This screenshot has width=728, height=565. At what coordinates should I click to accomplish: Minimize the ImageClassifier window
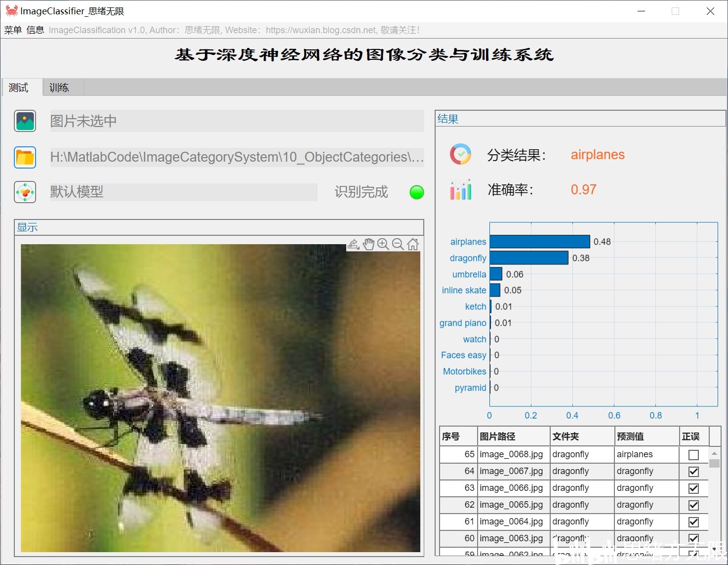(x=642, y=11)
